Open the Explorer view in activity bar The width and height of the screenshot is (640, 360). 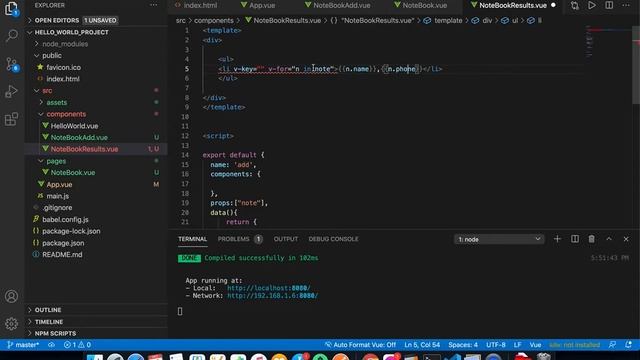point(11,8)
